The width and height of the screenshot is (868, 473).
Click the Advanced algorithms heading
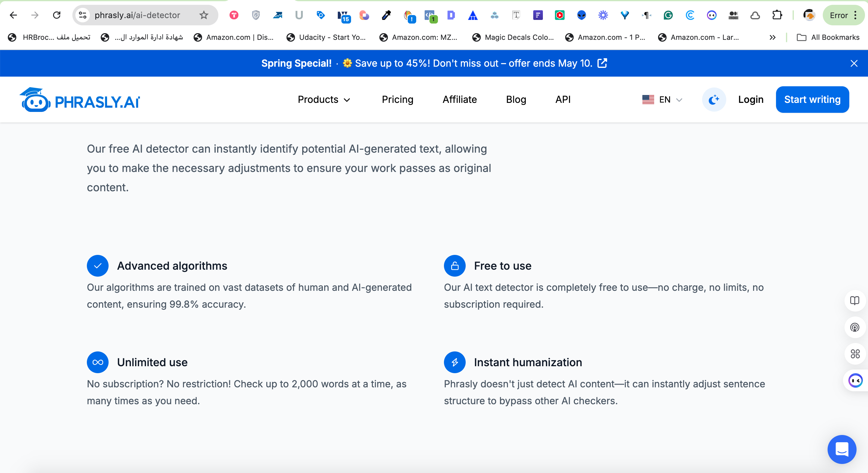pos(172,266)
